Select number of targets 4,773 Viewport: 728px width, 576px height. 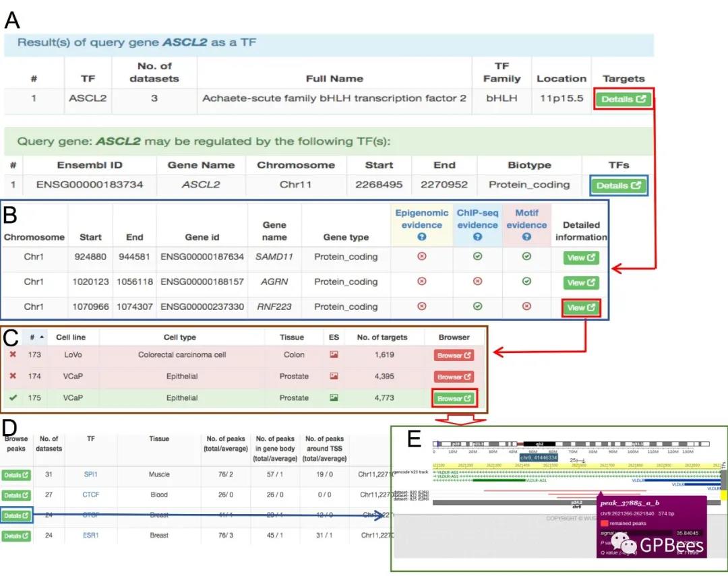(384, 397)
